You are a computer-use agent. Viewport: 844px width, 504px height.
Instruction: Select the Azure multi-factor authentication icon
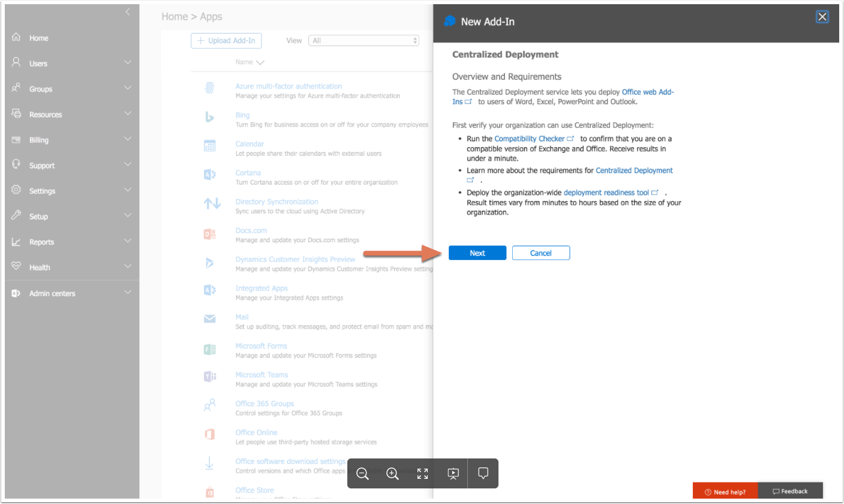209,88
